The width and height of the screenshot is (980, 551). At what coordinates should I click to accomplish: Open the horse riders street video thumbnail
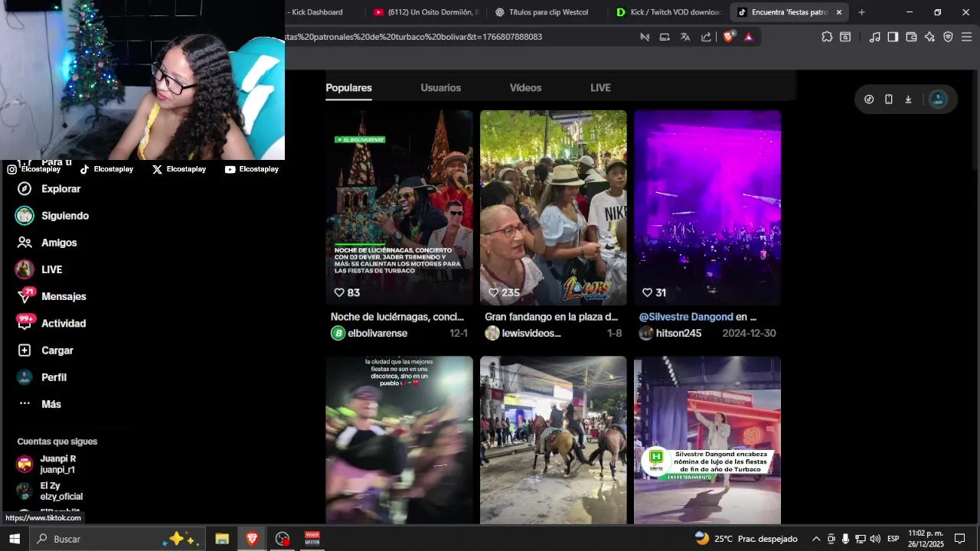pos(554,440)
